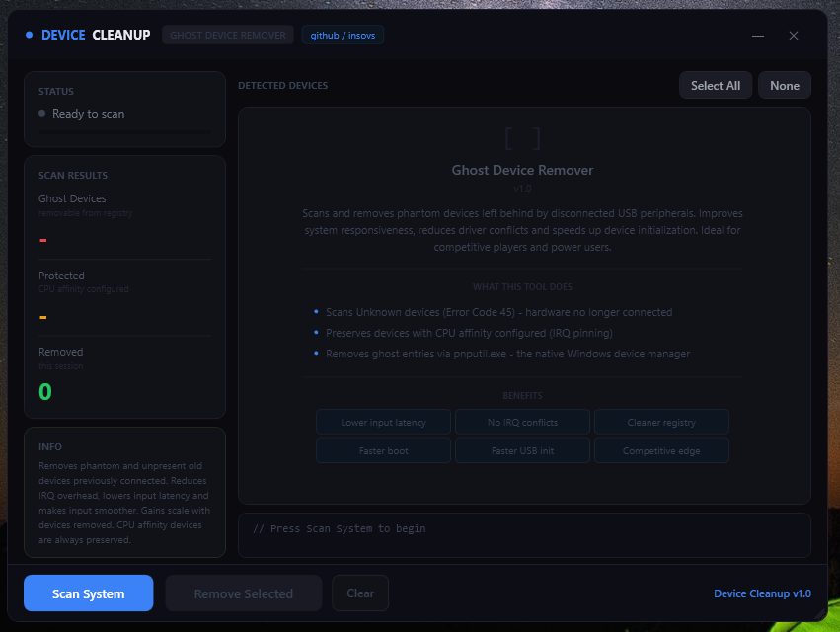Screen dimensions: 840x632
Task: Click the red dash under Ghost Devices
Action: 42,240
